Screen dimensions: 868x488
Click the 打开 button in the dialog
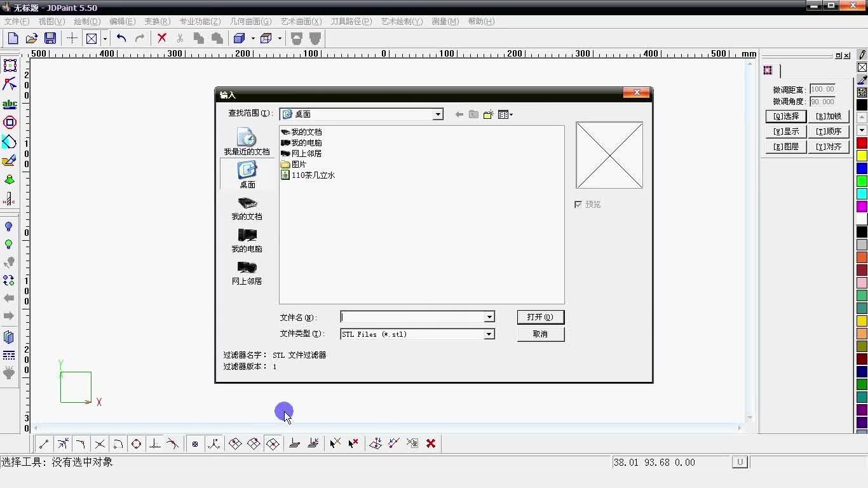tap(539, 316)
